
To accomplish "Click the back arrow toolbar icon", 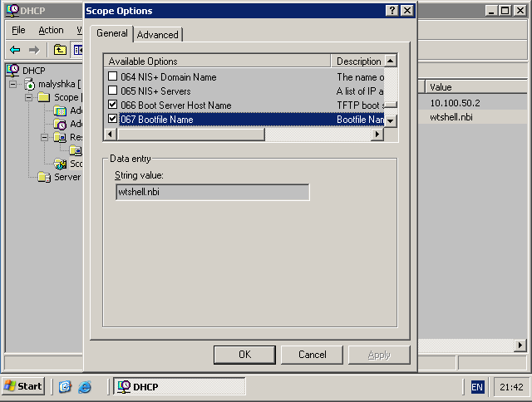I will 15,50.
